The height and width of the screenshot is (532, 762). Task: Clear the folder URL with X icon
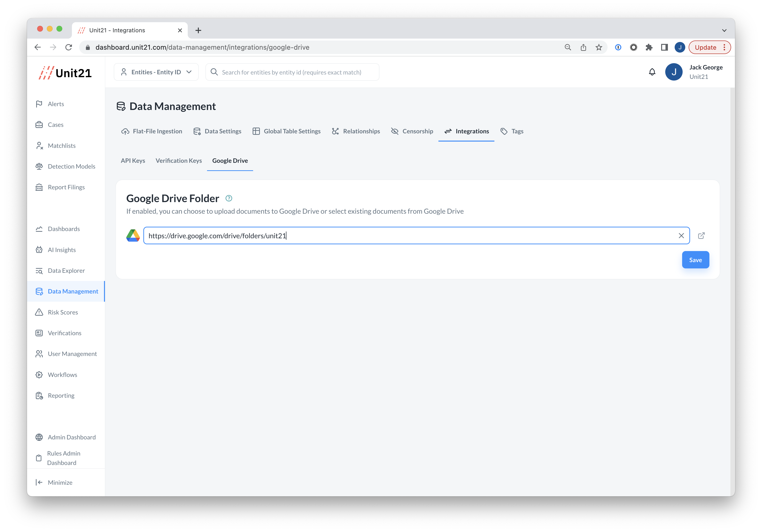681,235
